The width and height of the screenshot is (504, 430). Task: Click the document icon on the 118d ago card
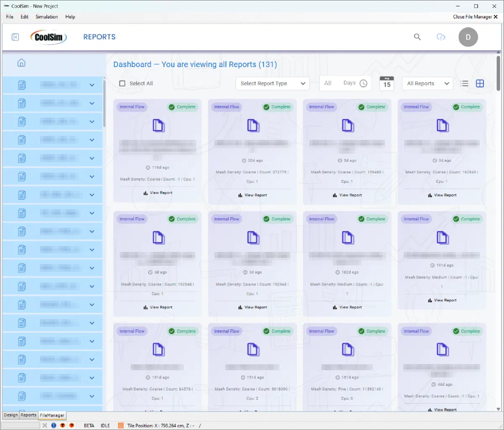tap(158, 126)
